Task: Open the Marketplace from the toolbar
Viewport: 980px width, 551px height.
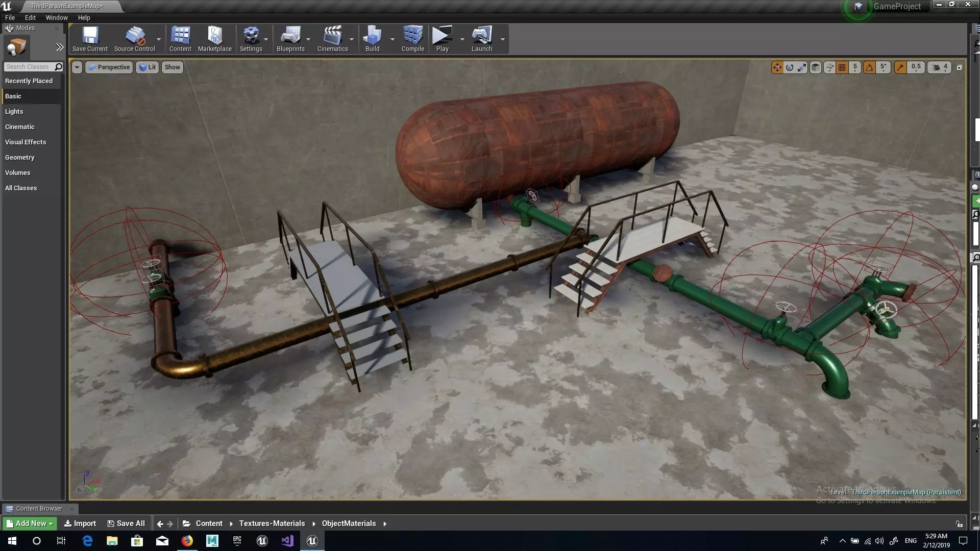Action: tap(214, 39)
